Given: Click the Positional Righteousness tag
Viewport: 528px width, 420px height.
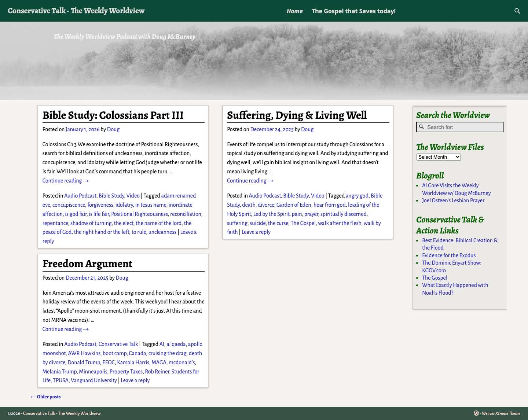Looking at the screenshot, I should (139, 214).
